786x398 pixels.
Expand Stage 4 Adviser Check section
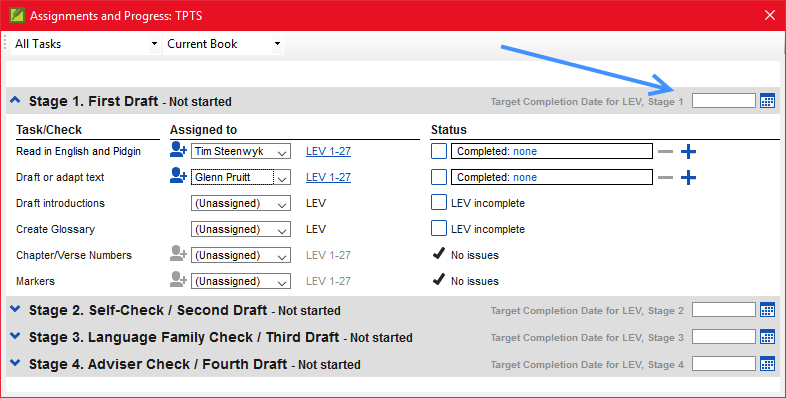pos(15,363)
